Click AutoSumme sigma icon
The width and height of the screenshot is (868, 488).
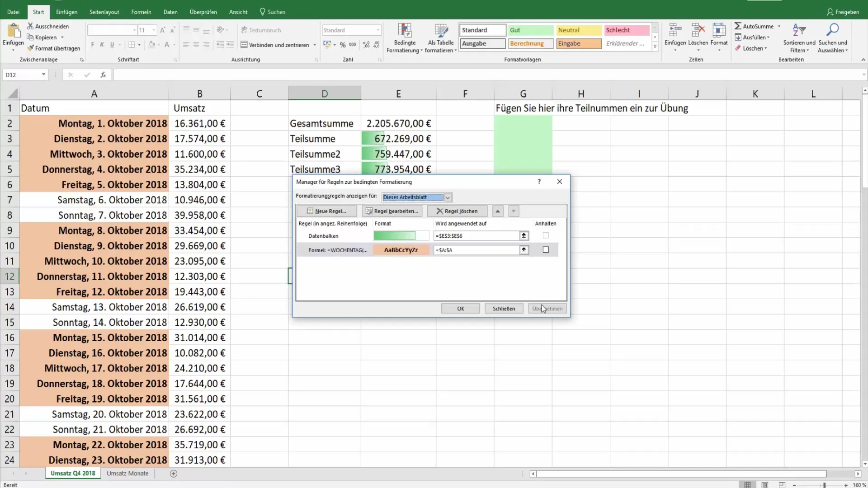tap(738, 26)
